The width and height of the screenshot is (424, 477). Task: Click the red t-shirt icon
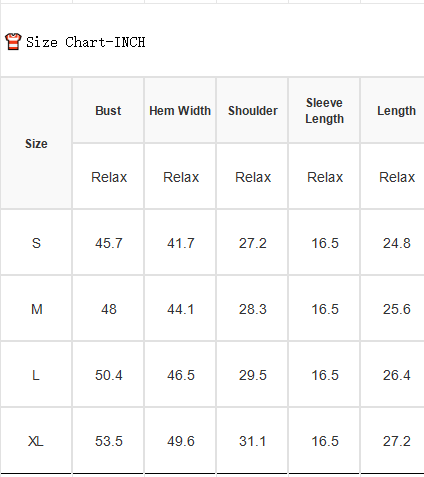point(13,42)
